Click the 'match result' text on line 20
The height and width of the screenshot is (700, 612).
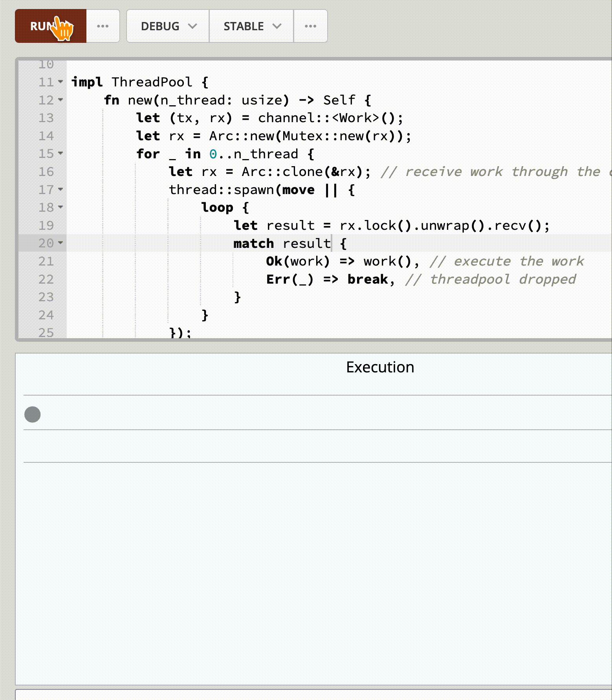pos(282,244)
